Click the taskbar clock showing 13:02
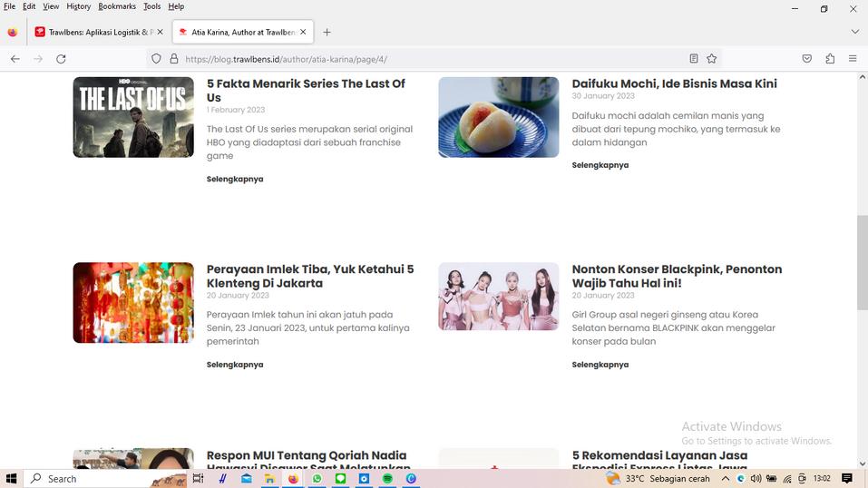This screenshot has height=488, width=868. 822,479
